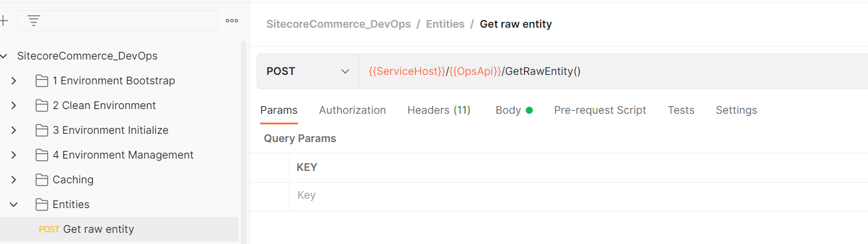Open the Settings tab
Viewport: 868px width, 244px height.
(736, 110)
